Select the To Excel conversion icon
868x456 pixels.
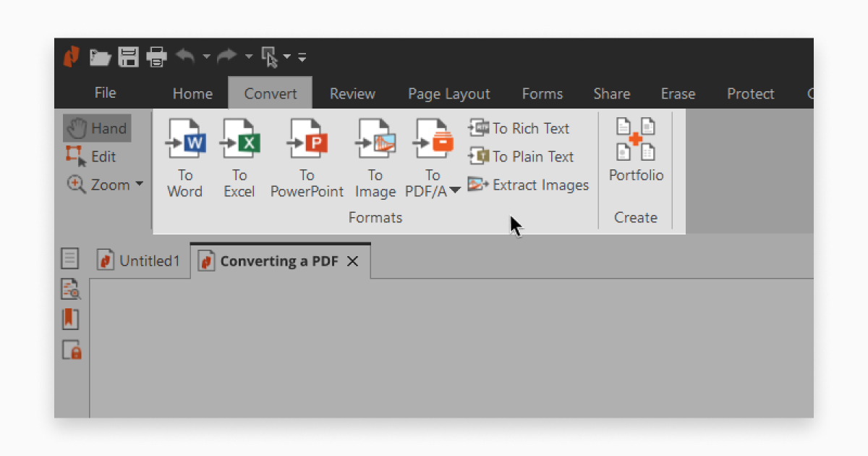239,156
